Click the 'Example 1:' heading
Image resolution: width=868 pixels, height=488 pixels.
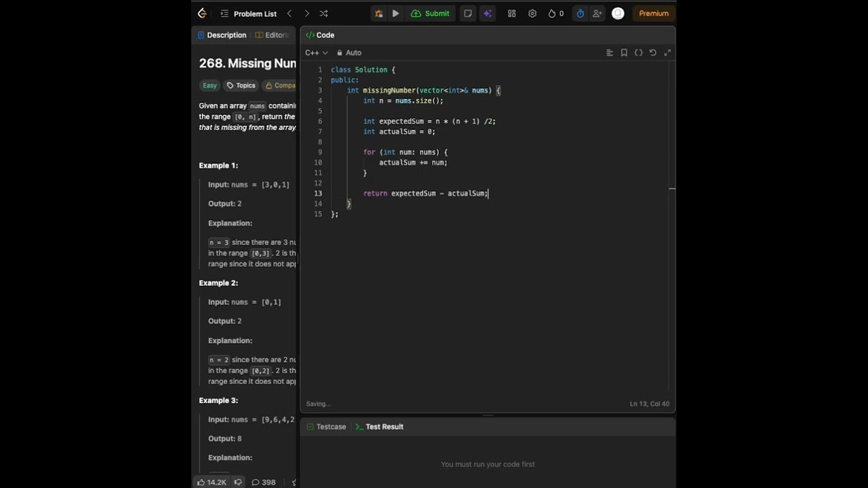[218, 165]
